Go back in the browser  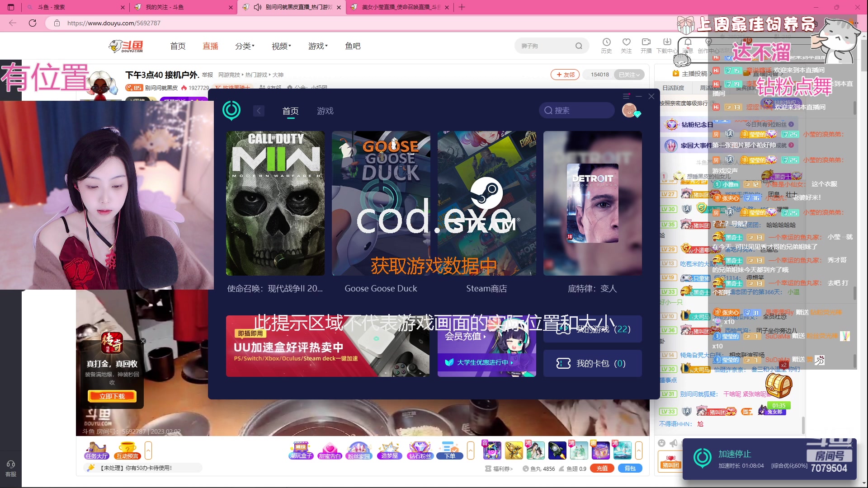(13, 23)
